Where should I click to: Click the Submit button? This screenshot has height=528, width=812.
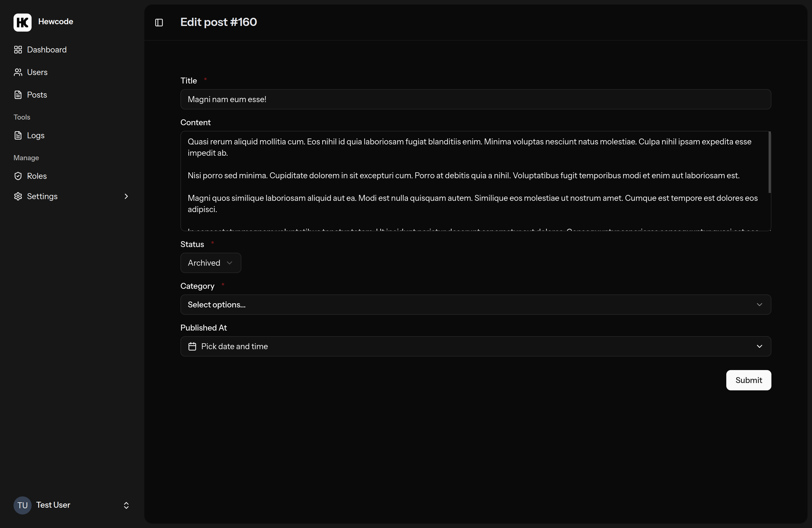(x=748, y=380)
